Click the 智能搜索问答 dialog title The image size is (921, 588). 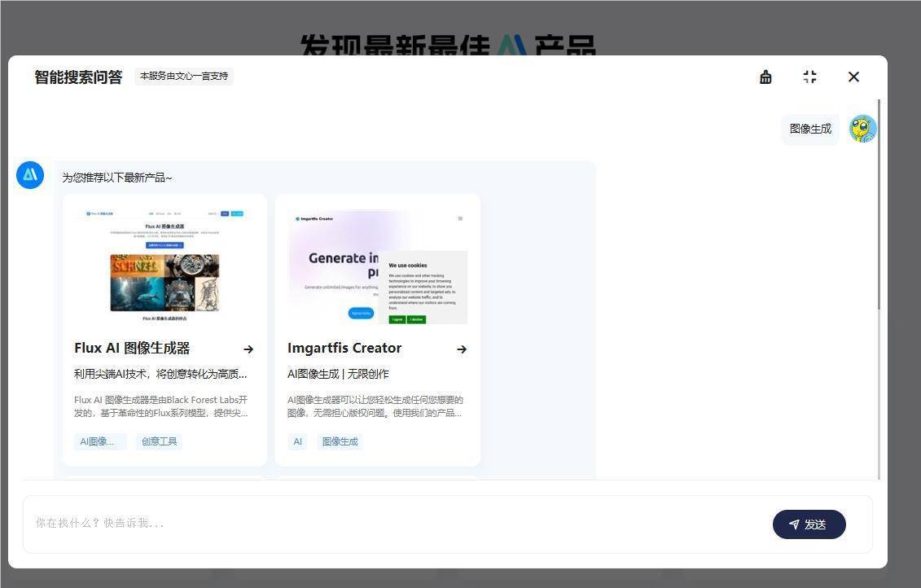78,77
